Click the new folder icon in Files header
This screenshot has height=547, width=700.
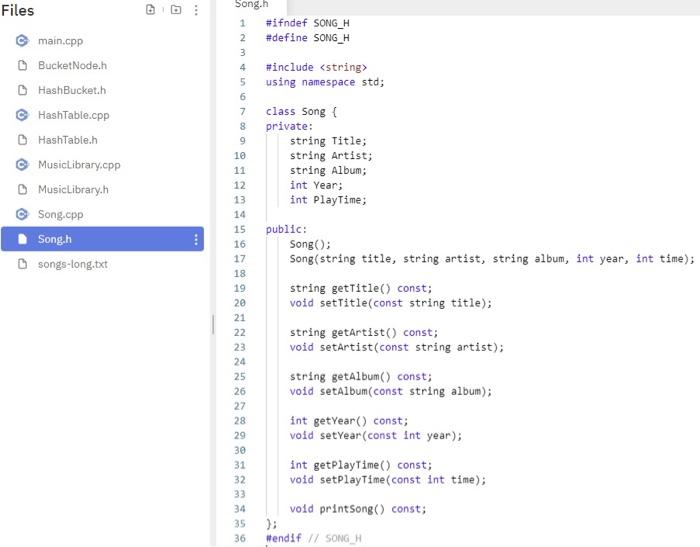click(176, 9)
